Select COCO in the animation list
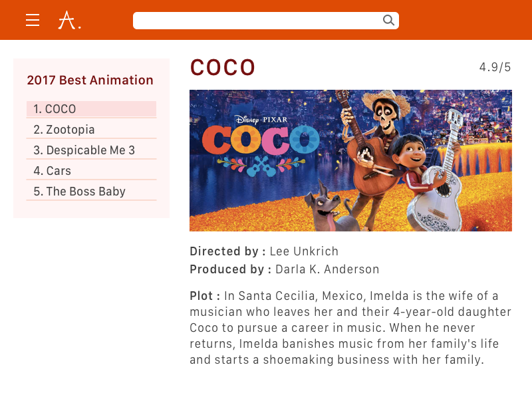The image size is (532, 399). click(91, 109)
